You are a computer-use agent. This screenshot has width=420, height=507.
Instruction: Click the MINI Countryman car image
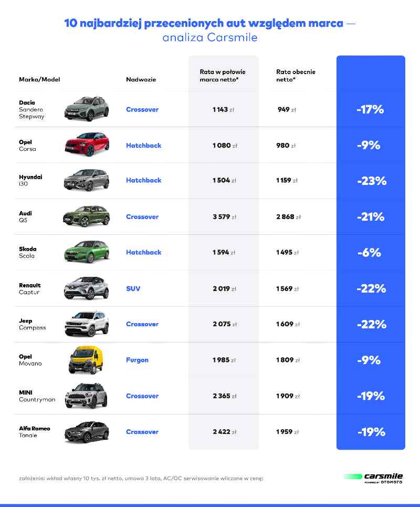pos(86,396)
